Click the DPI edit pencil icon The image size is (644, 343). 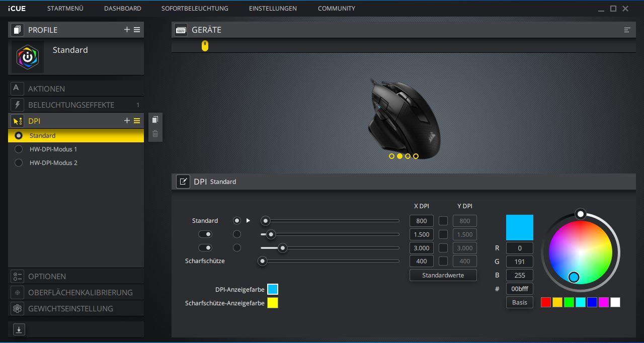[x=183, y=182]
